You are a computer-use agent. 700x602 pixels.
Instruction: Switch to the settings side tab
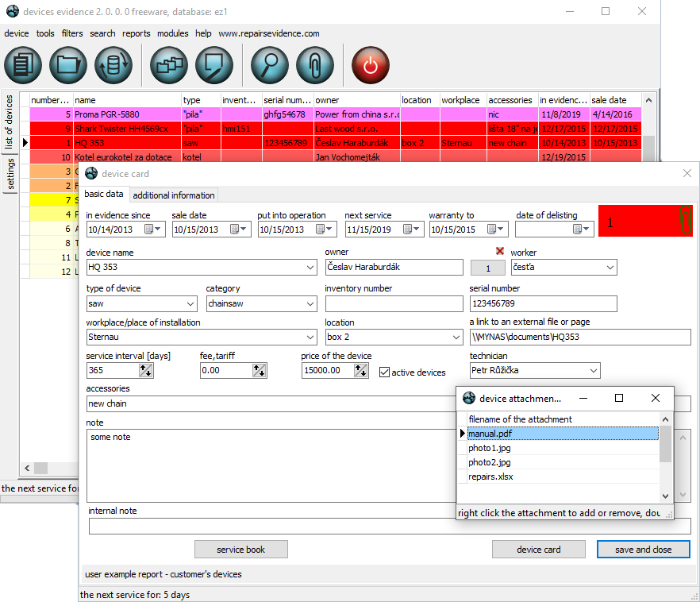[x=10, y=174]
